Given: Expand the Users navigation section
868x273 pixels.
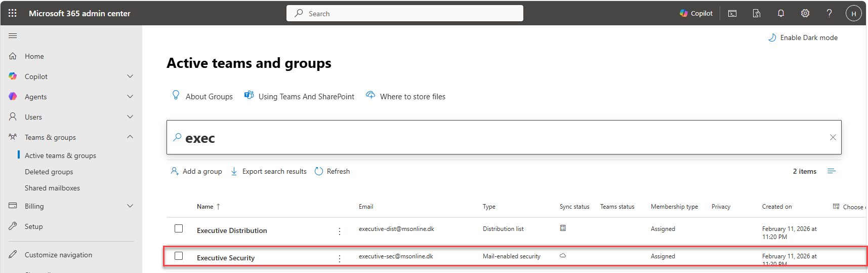Looking at the screenshot, I should click(x=130, y=117).
